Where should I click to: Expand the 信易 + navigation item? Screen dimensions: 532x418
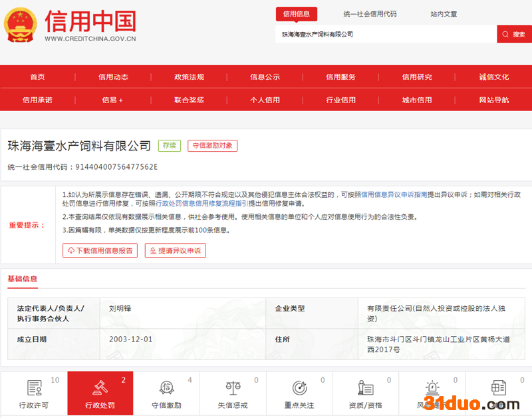click(112, 100)
